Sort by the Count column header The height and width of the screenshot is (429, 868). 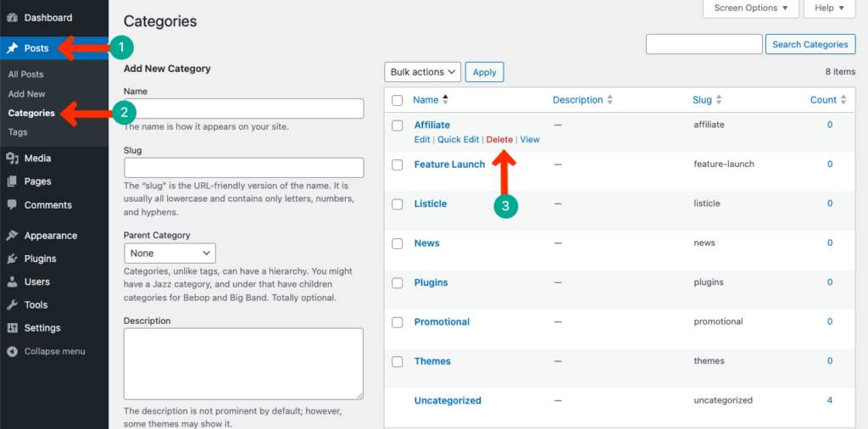(823, 100)
